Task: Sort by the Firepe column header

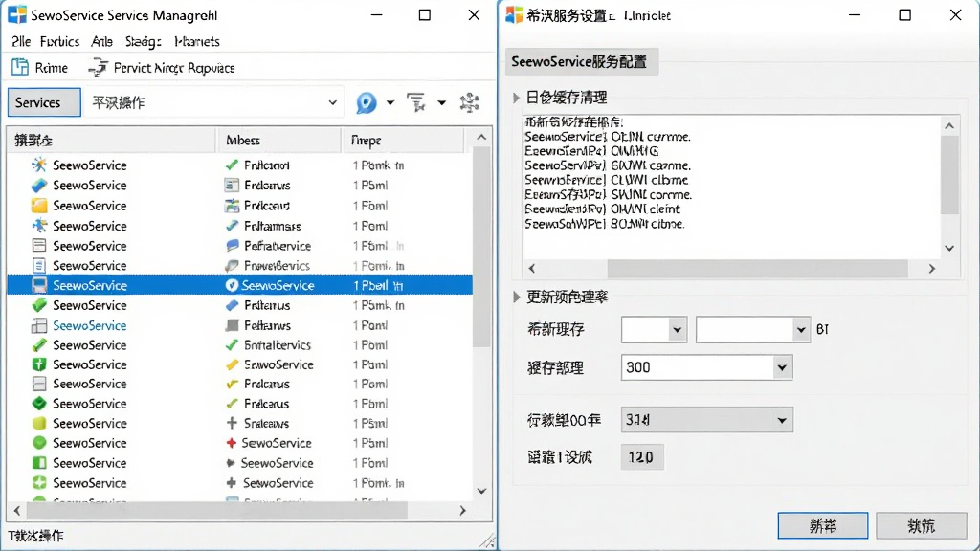Action: (404, 141)
